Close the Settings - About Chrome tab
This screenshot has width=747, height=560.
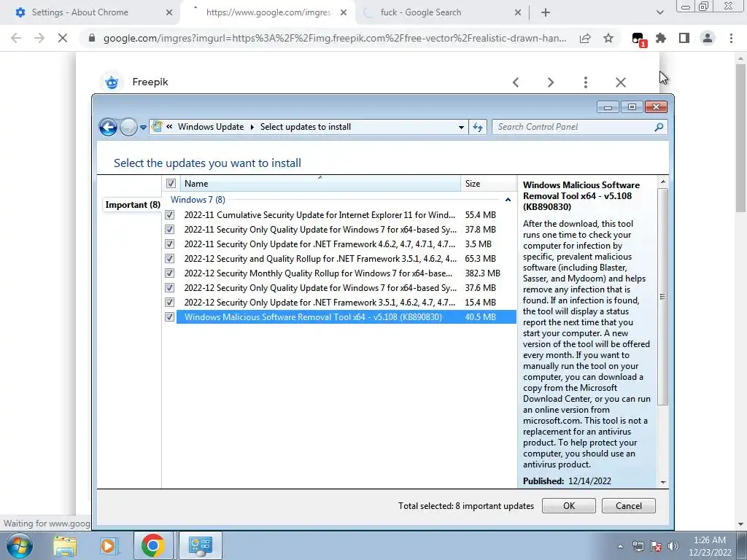coord(169,13)
